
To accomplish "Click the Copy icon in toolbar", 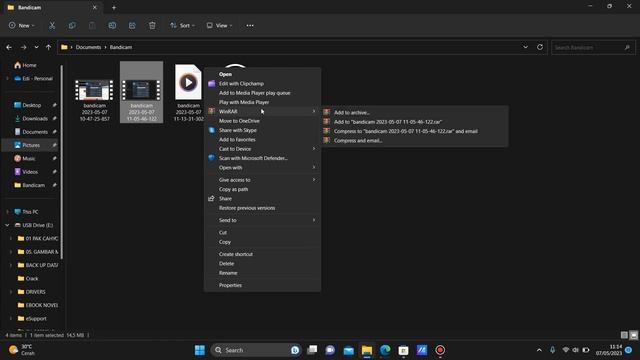I will click(72, 25).
